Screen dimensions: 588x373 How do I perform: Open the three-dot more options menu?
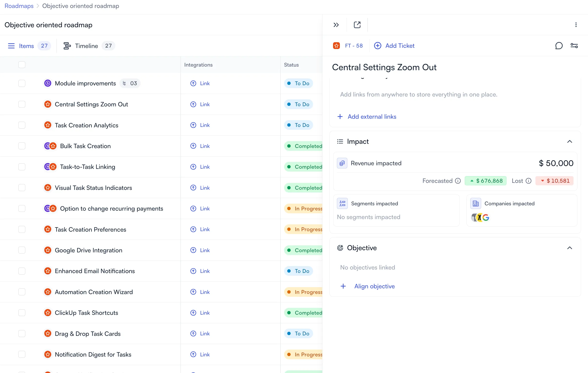click(576, 25)
